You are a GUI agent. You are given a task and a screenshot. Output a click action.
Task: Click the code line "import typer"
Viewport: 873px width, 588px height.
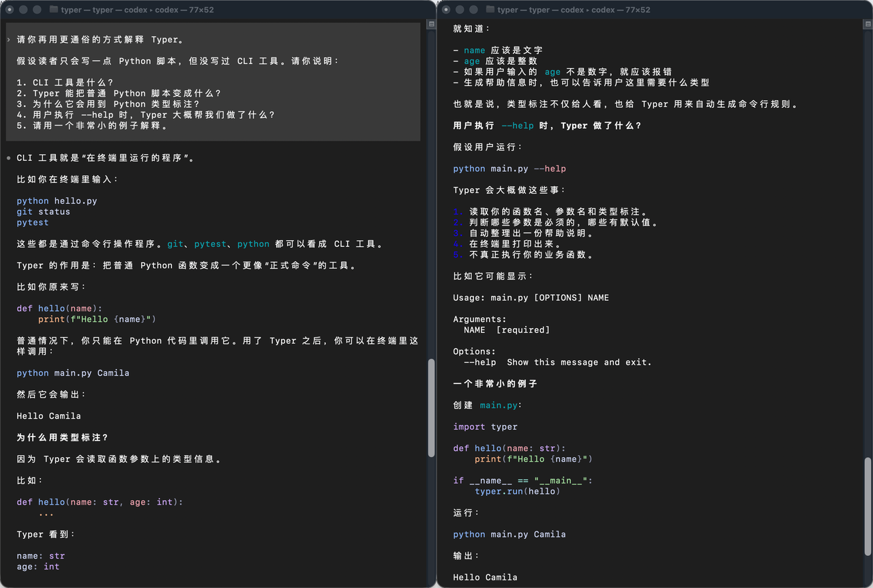point(486,427)
